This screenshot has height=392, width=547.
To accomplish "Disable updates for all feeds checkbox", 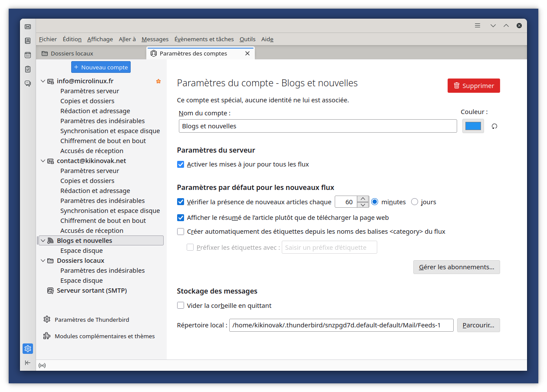I will point(181,164).
